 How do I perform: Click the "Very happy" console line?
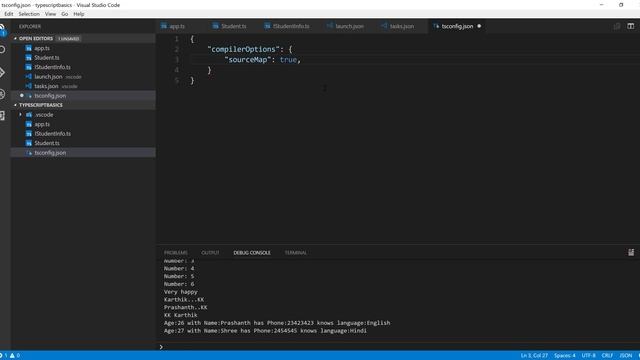tap(181, 292)
